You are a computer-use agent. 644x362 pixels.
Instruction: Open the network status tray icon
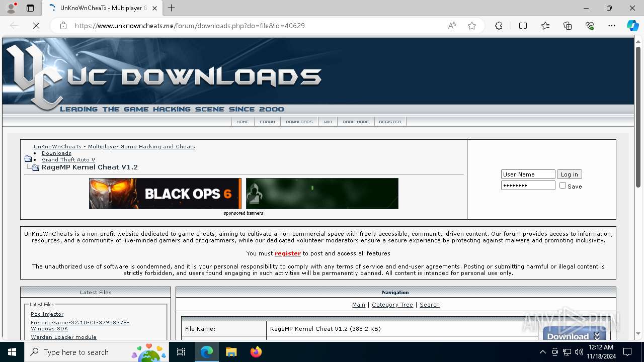click(x=567, y=352)
